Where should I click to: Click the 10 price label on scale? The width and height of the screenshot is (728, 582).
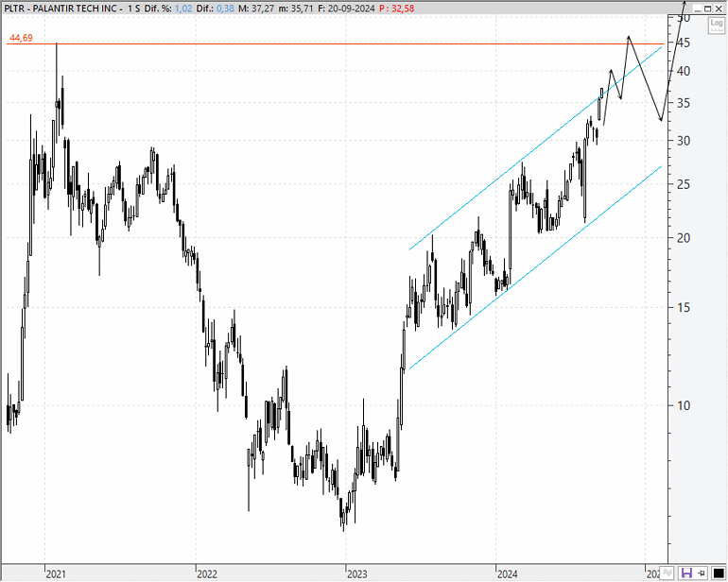pyautogui.click(x=684, y=405)
